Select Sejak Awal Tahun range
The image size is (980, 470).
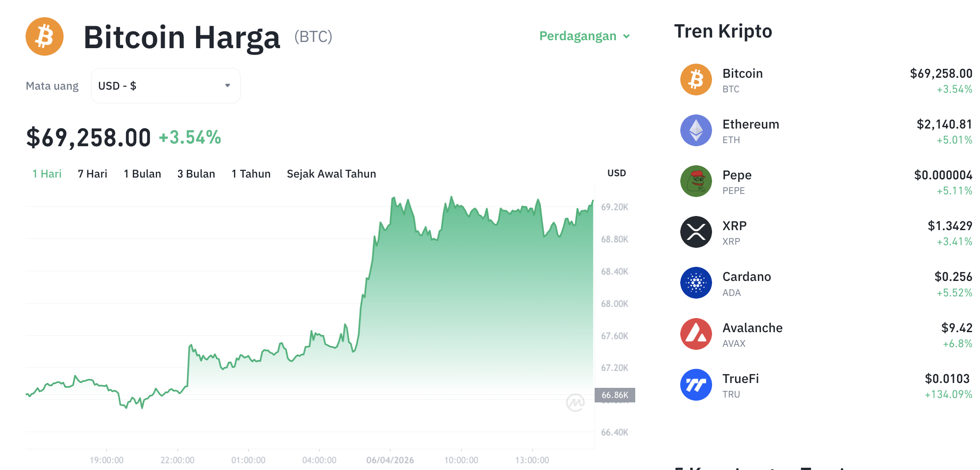[331, 174]
